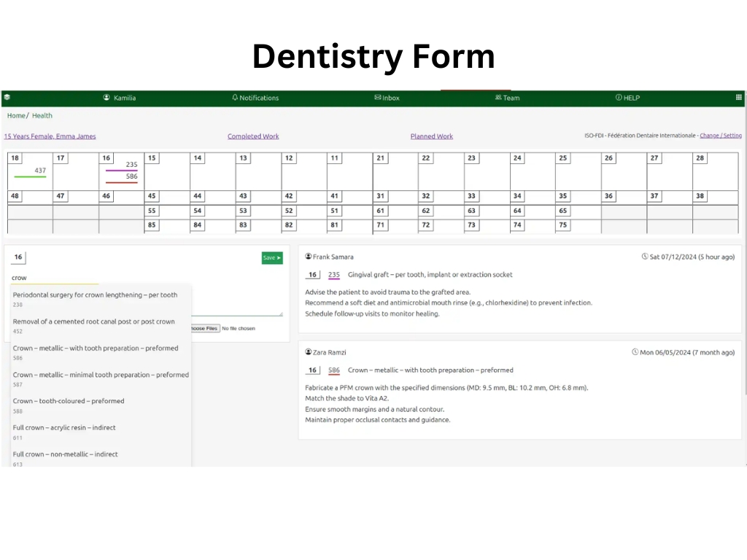The height and width of the screenshot is (560, 747).
Task: Select tooth 48 in the chart
Action: (15, 195)
